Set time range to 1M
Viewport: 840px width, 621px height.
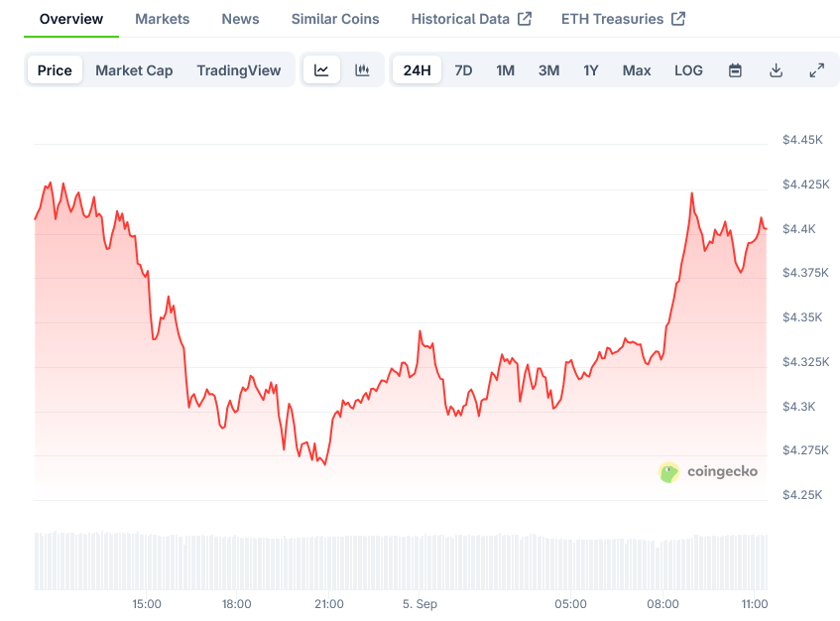tap(505, 70)
